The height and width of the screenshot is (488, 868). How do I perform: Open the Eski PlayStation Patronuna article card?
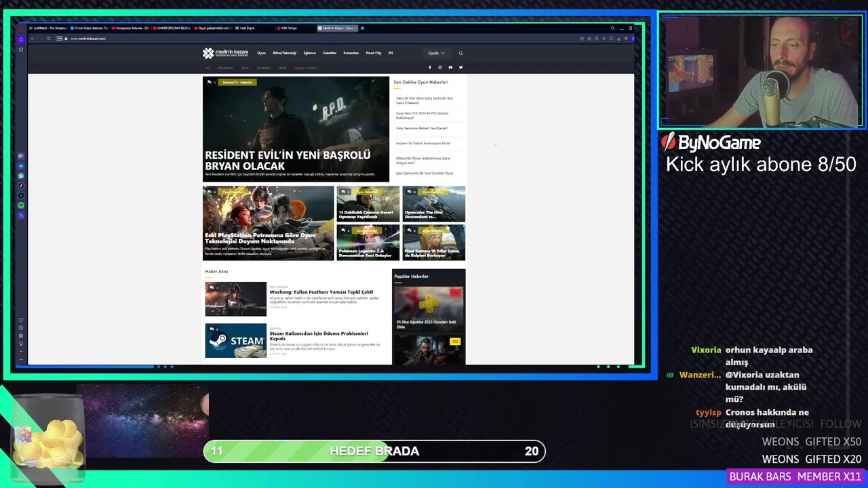tap(268, 223)
